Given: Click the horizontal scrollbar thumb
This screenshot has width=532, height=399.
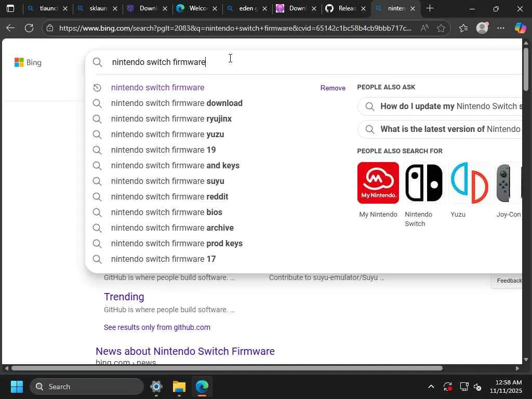Looking at the screenshot, I should pyautogui.click(x=227, y=368).
